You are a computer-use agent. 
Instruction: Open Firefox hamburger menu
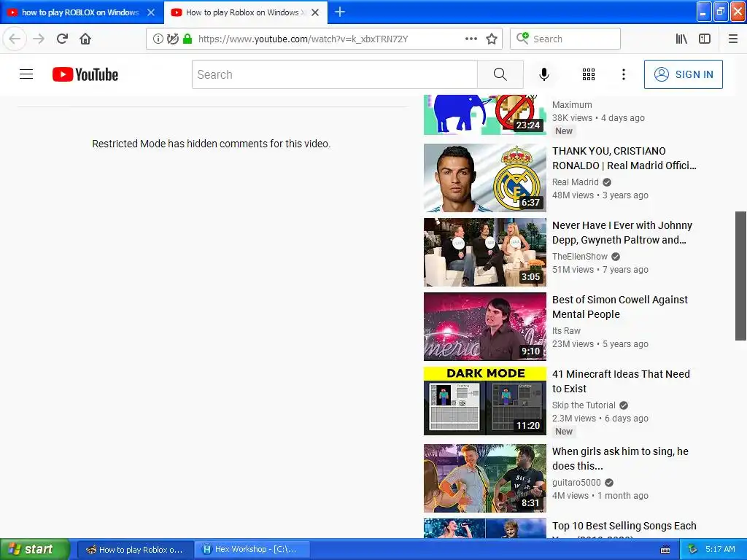coord(733,39)
